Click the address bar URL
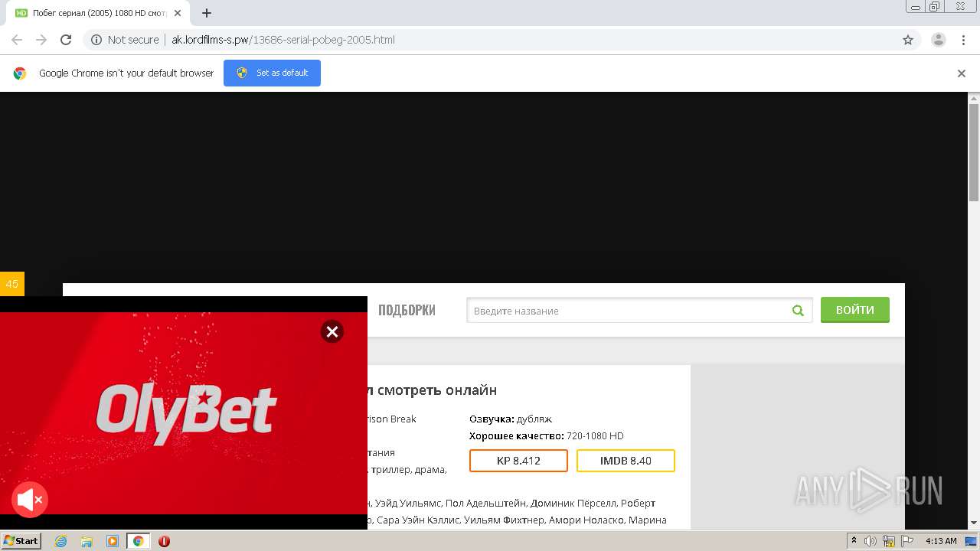The width and height of the screenshot is (980, 551). tap(283, 40)
